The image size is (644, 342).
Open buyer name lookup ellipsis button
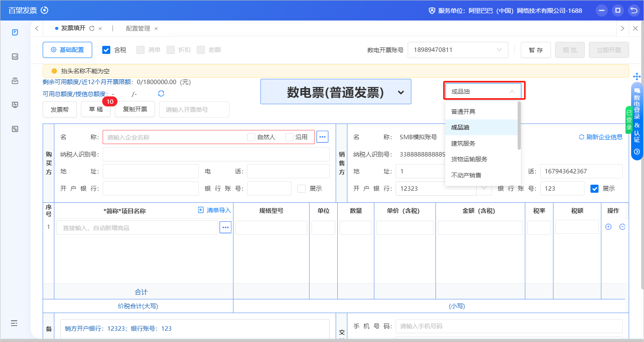(322, 137)
